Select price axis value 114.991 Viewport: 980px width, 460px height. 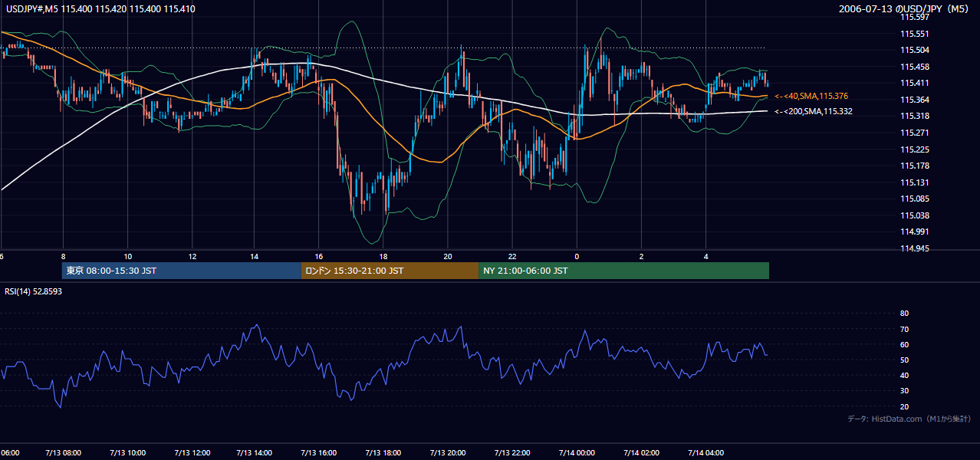[x=914, y=232]
